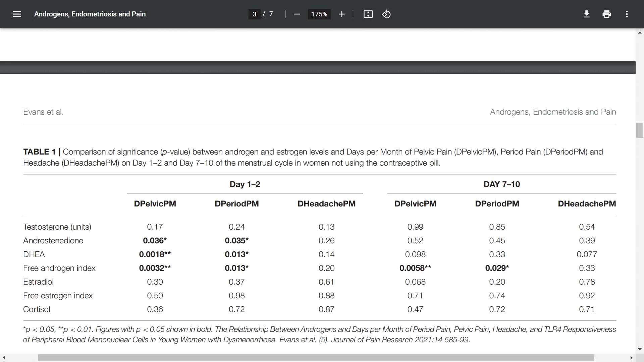Click the value 0.61 in Estradiol row
Screen dimensions: 644x362
pyautogui.click(x=326, y=282)
